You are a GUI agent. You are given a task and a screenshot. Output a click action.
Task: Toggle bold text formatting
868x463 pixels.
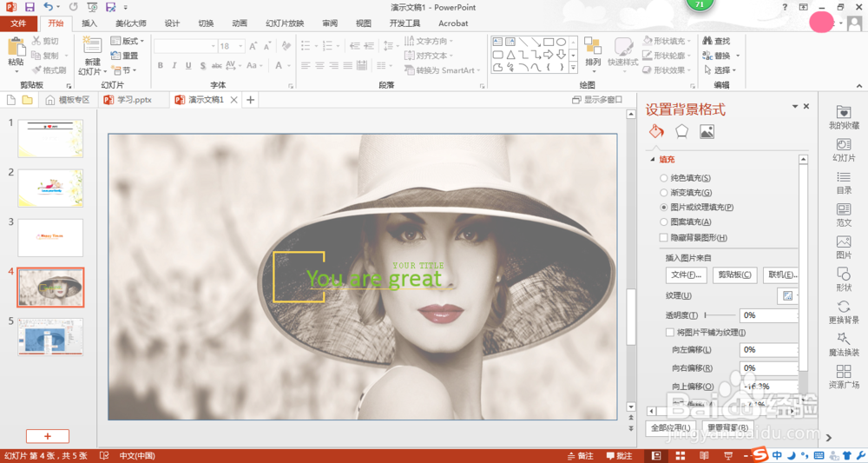click(x=160, y=65)
